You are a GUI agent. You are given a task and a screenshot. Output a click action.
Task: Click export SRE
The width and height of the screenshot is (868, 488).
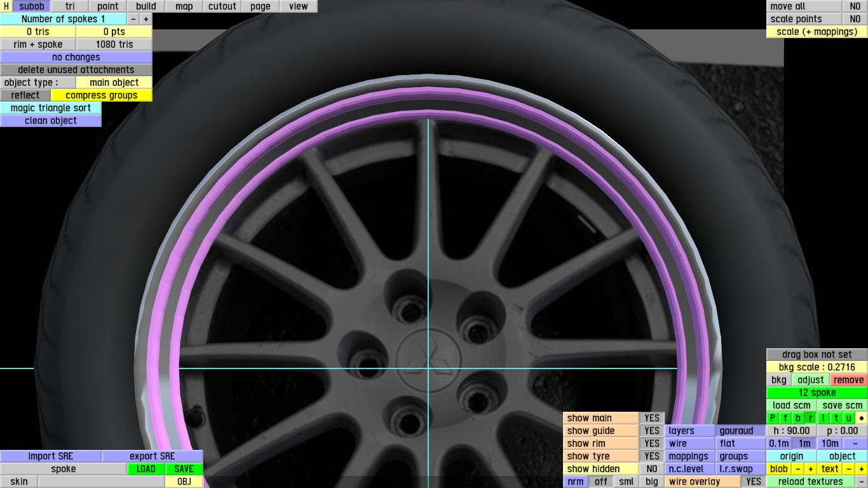[153, 456]
